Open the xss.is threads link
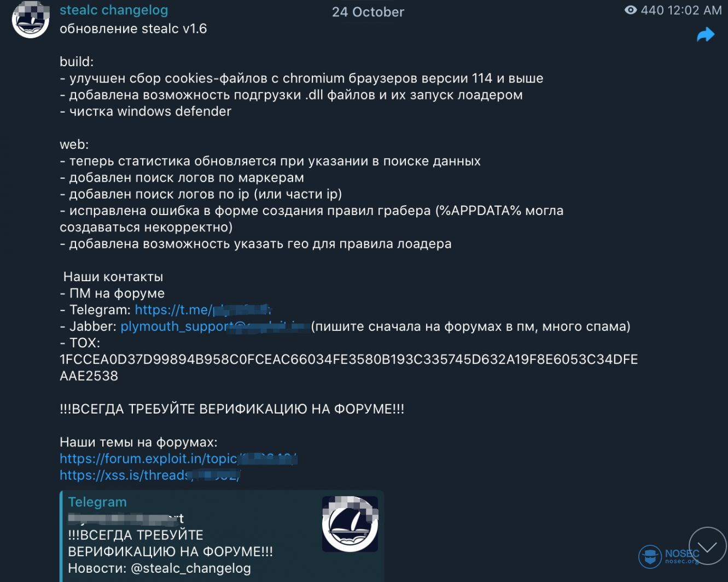The width and height of the screenshot is (728, 582). coord(150,475)
